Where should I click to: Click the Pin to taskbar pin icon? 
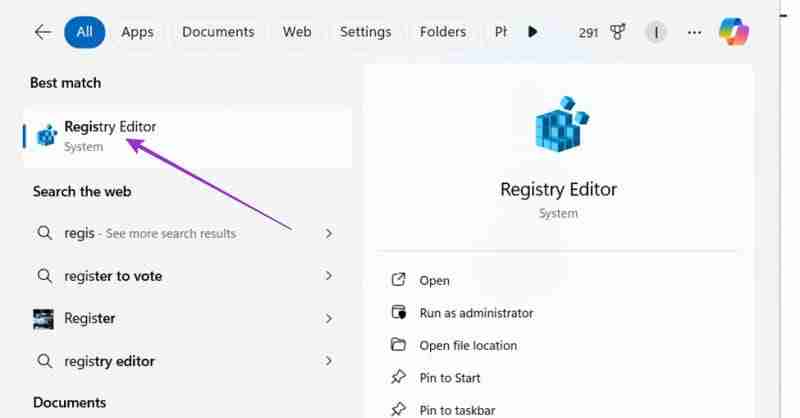pos(398,409)
